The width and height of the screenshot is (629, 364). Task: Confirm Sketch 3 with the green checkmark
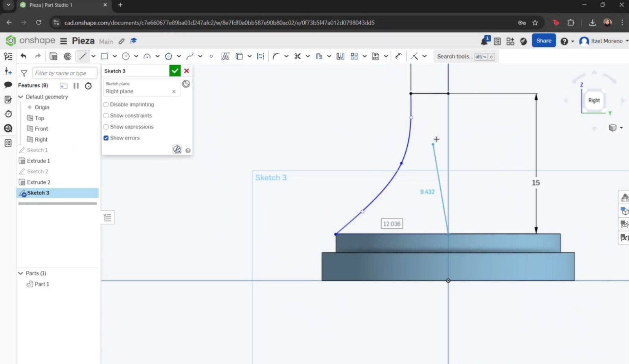coord(175,71)
